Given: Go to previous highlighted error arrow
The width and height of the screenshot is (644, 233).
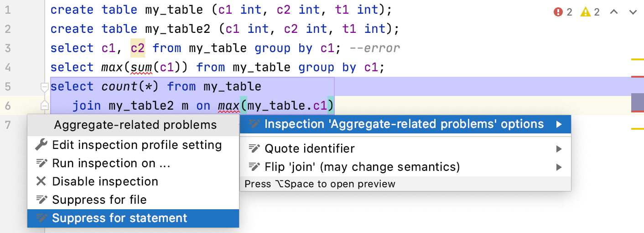Looking at the screenshot, I should pos(614,12).
